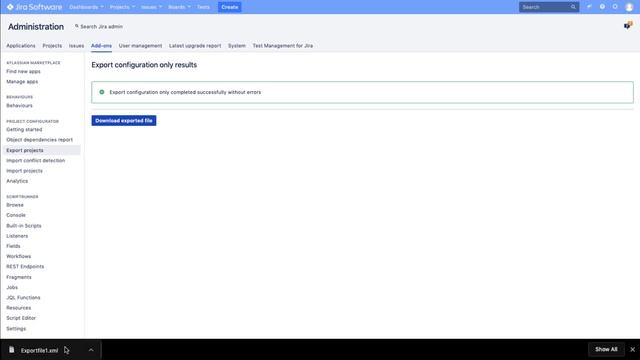640x360 pixels.
Task: Open the Test Management for Jira tab
Action: tap(283, 46)
